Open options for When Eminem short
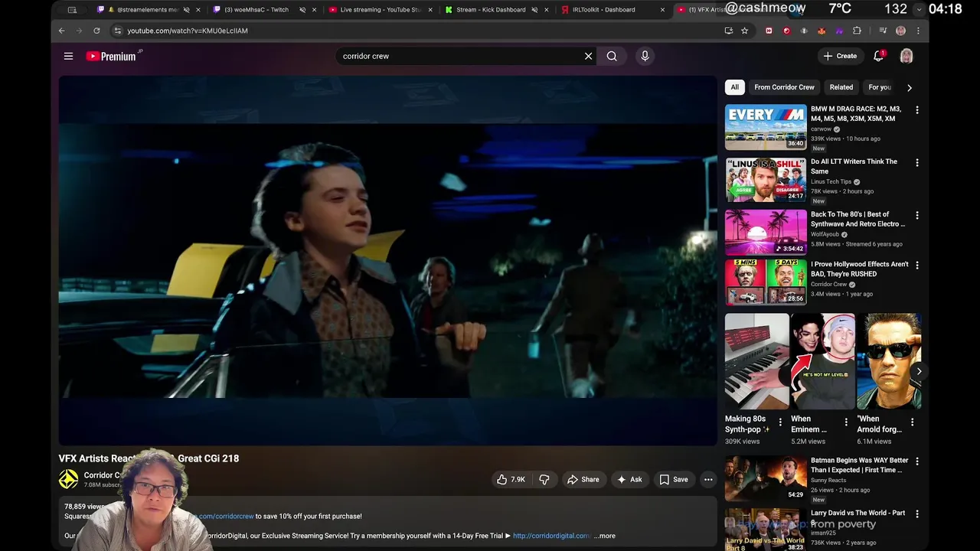The height and width of the screenshot is (551, 980). tap(846, 422)
